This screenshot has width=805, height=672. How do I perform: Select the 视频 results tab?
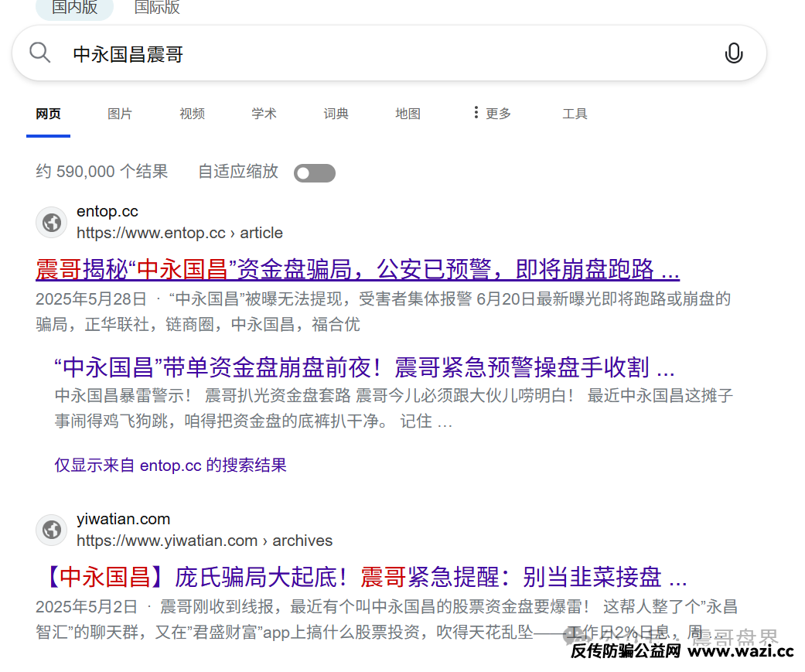point(192,114)
